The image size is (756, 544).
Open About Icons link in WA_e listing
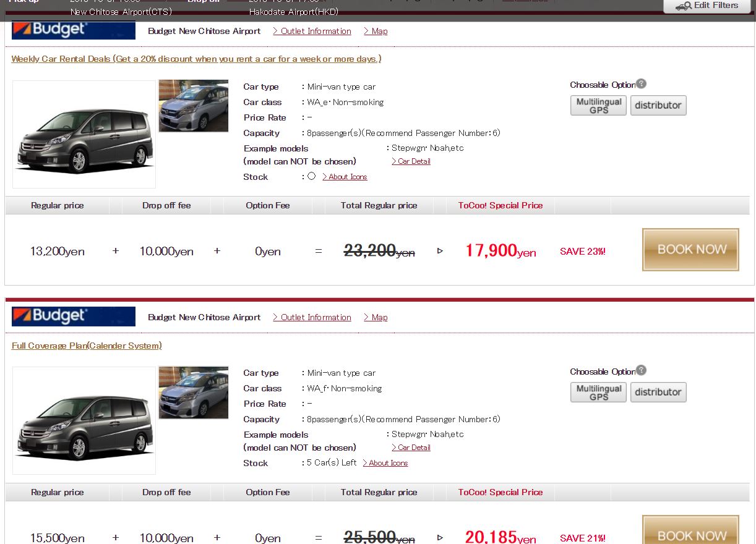pos(345,177)
